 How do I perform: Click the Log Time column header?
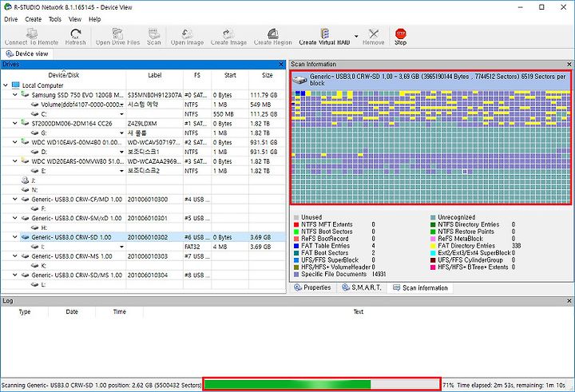coord(120,311)
